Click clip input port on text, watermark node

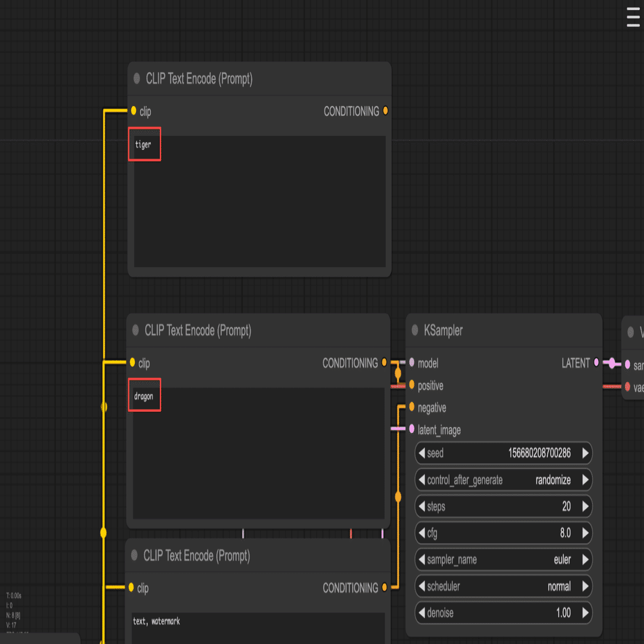point(131,587)
